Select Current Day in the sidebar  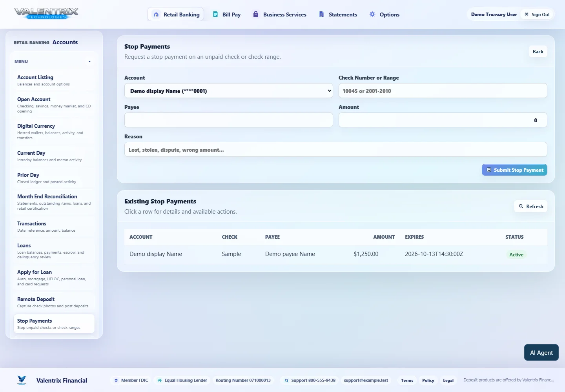(54, 156)
